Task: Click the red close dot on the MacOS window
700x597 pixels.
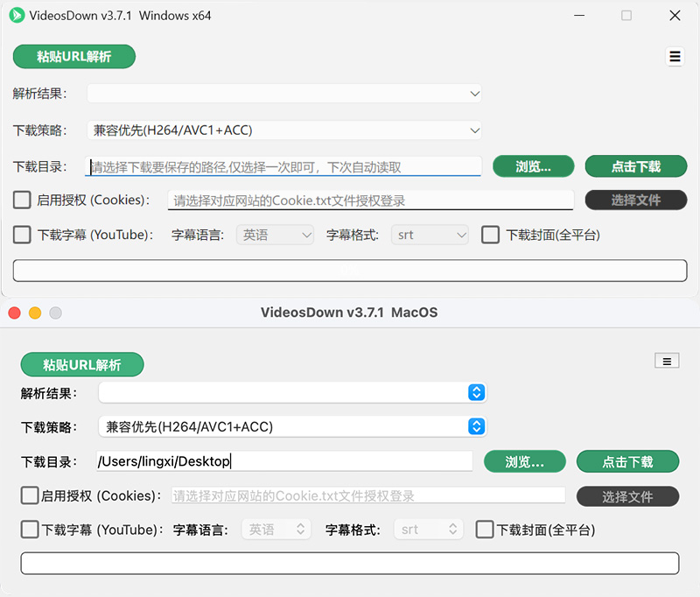Action: coord(15,313)
